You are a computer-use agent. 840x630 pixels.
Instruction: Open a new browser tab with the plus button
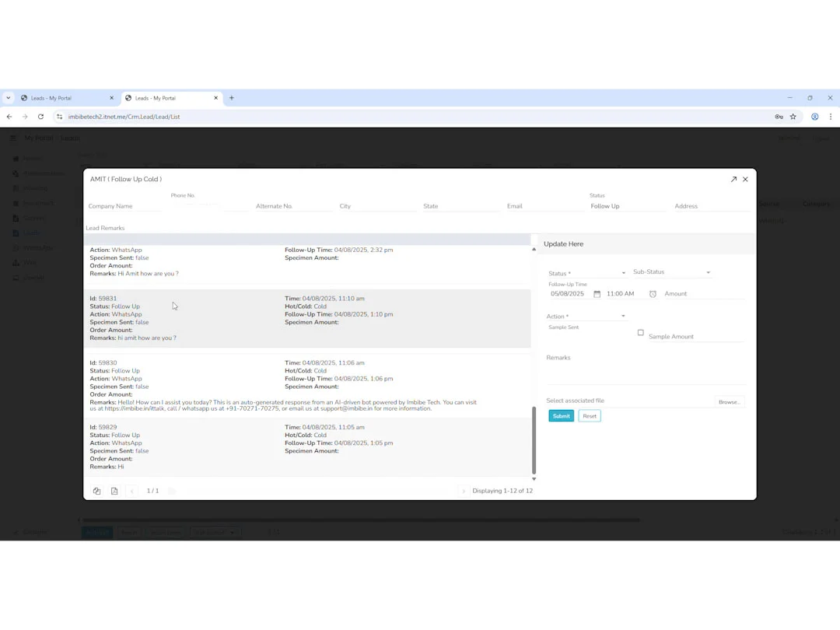232,98
